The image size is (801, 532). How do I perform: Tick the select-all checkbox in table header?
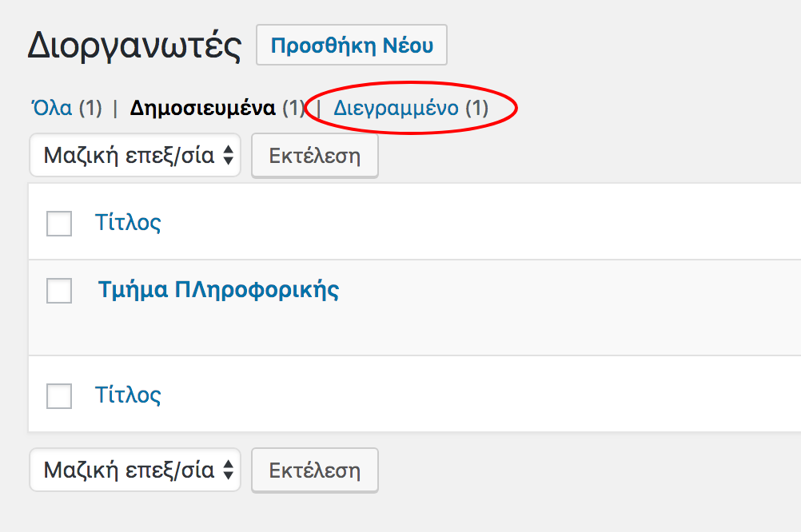pyautogui.click(x=59, y=224)
